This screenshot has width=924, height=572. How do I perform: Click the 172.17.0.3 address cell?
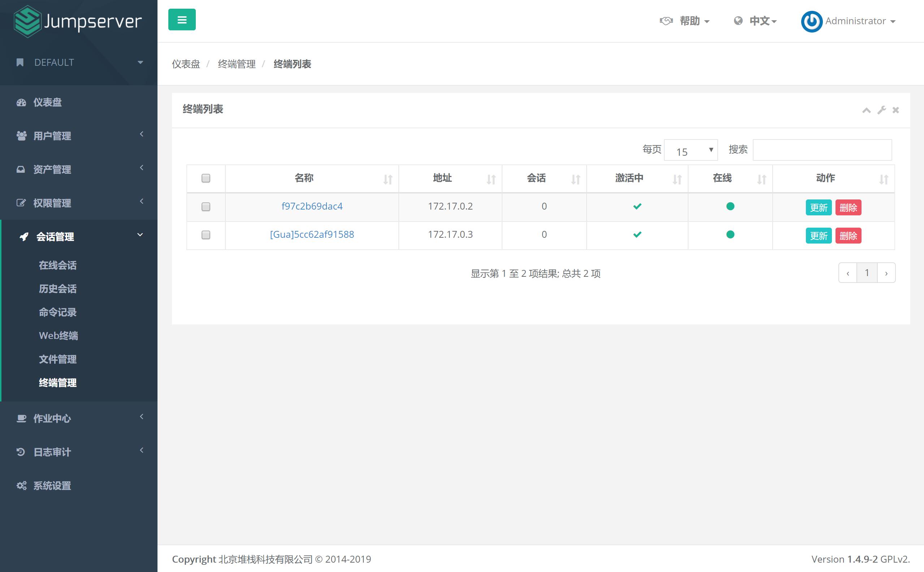click(450, 235)
